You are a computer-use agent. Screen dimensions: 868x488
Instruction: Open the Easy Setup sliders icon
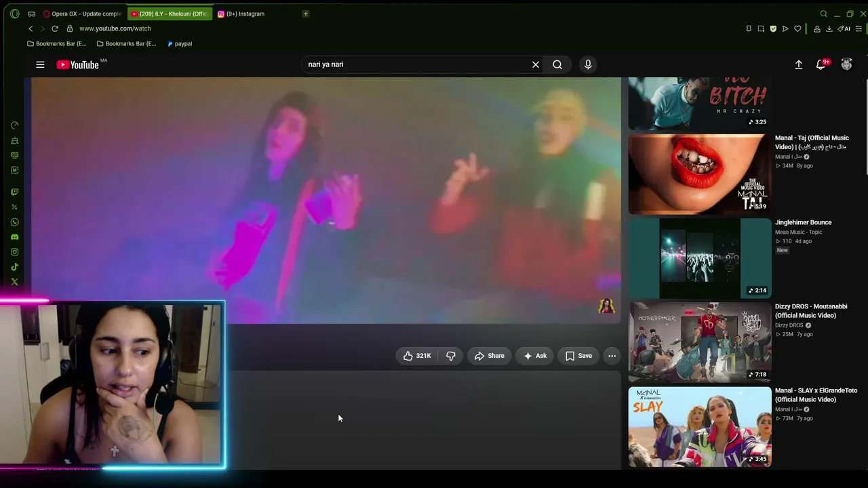[x=859, y=28]
